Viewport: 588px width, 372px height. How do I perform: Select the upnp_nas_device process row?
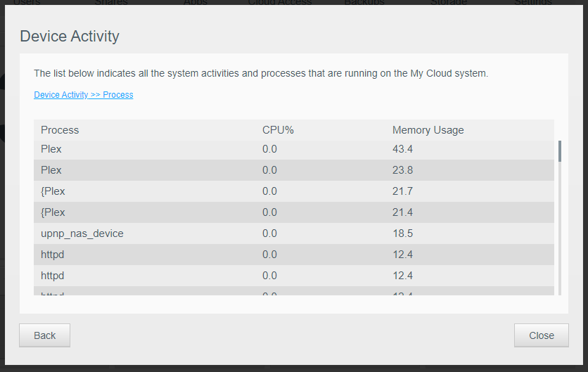click(x=82, y=233)
